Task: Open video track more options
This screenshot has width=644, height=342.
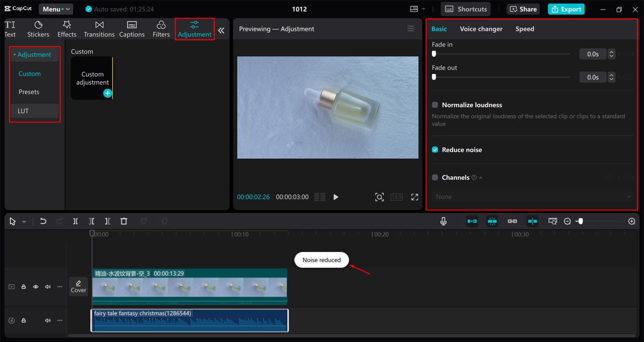Action: coord(60,287)
